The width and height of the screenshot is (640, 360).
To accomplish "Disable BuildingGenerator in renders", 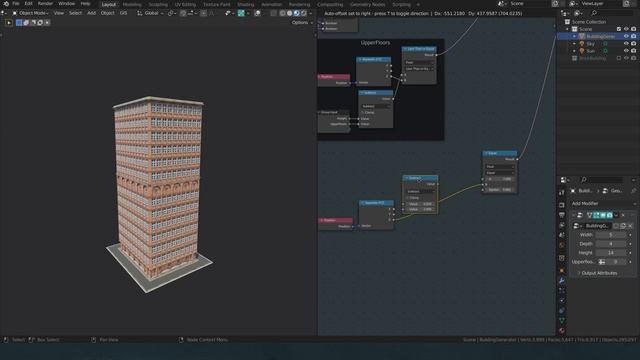I will [633, 36].
